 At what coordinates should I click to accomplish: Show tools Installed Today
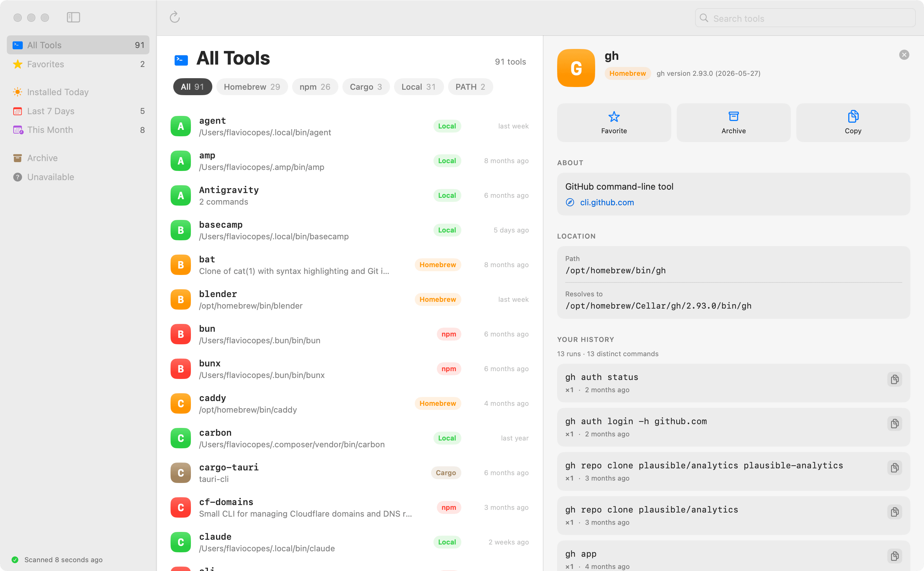[78, 92]
